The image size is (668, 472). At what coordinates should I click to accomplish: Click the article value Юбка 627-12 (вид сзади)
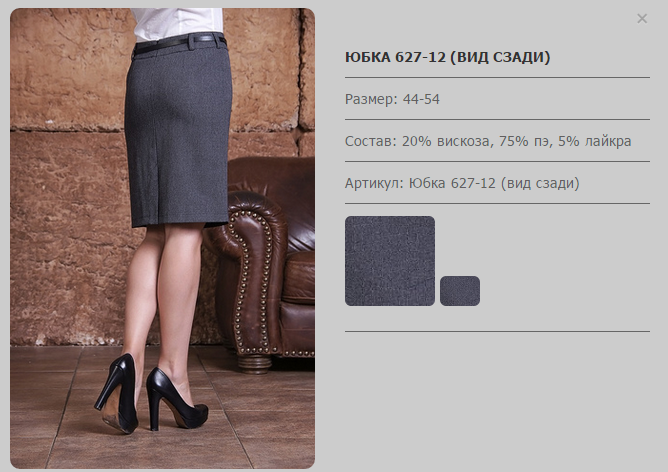[x=494, y=183]
